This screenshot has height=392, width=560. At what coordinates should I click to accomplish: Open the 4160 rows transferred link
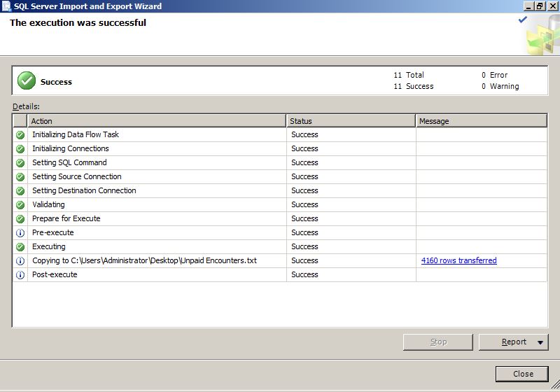(x=459, y=260)
